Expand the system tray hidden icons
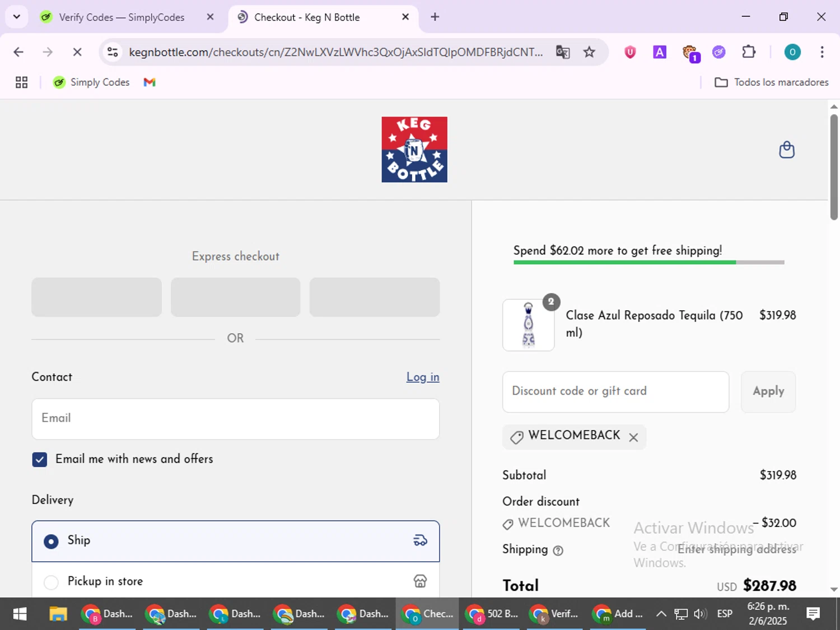Image resolution: width=840 pixels, height=630 pixels. (661, 614)
